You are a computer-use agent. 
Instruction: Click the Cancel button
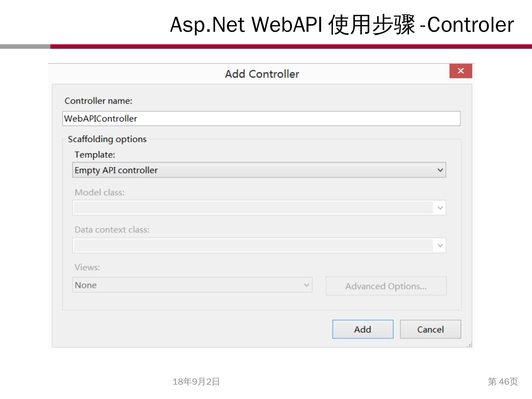click(x=430, y=329)
